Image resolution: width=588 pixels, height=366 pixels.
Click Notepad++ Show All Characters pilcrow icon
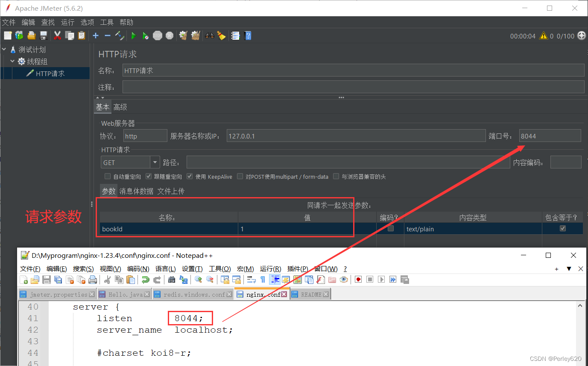point(263,280)
